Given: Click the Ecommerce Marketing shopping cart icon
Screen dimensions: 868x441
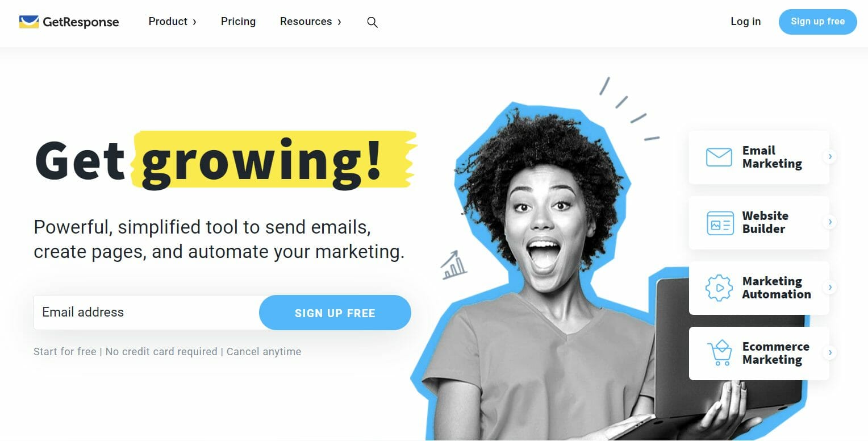Looking at the screenshot, I should tap(719, 353).
